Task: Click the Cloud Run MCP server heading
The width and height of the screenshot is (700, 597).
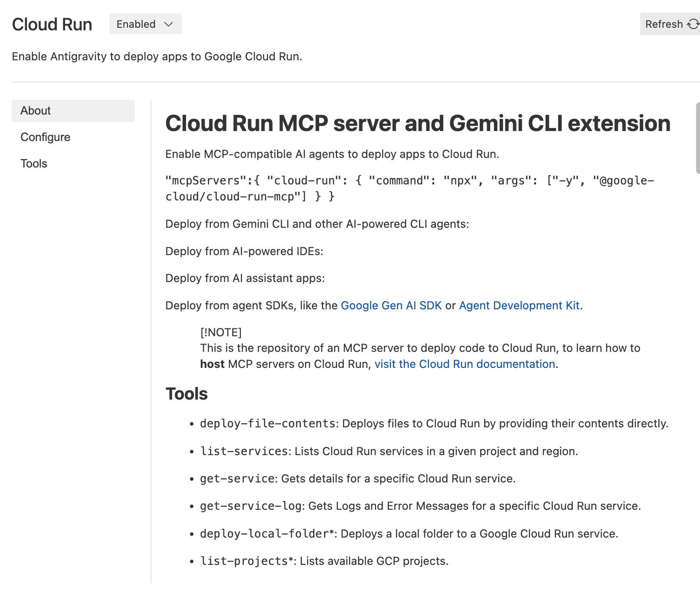Action: pos(418,123)
